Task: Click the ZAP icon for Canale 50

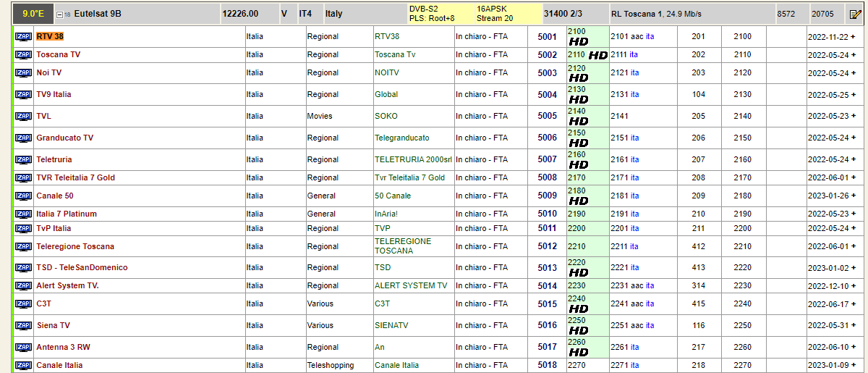Action: [x=23, y=196]
